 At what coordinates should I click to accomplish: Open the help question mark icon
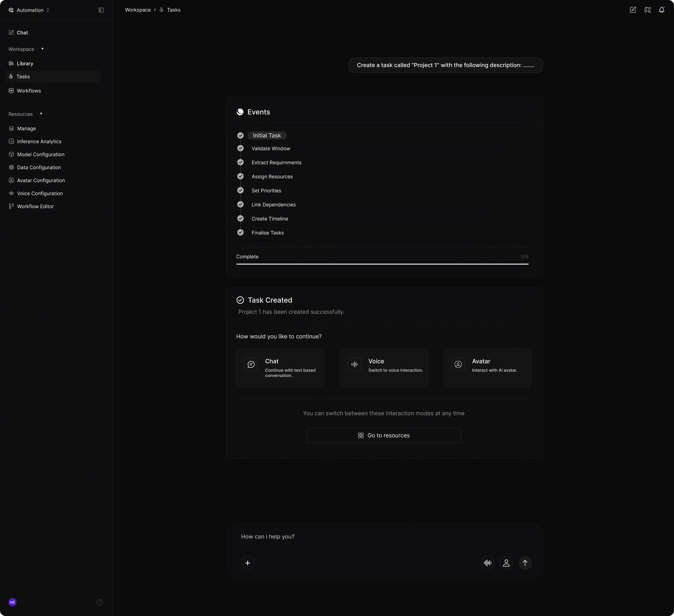[100, 602]
